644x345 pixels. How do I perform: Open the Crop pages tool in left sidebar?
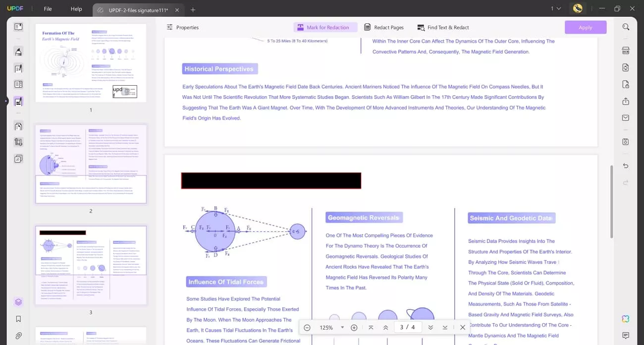pyautogui.click(x=18, y=142)
